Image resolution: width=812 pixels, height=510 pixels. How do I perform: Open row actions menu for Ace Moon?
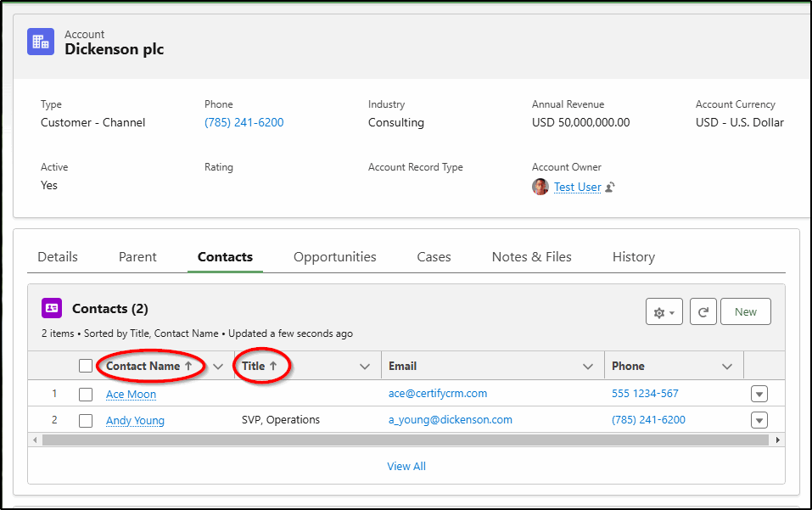coord(759,394)
